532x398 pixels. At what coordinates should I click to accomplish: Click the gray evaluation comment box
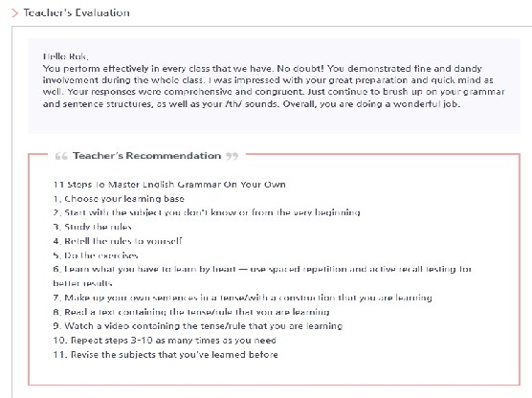[x=274, y=86]
